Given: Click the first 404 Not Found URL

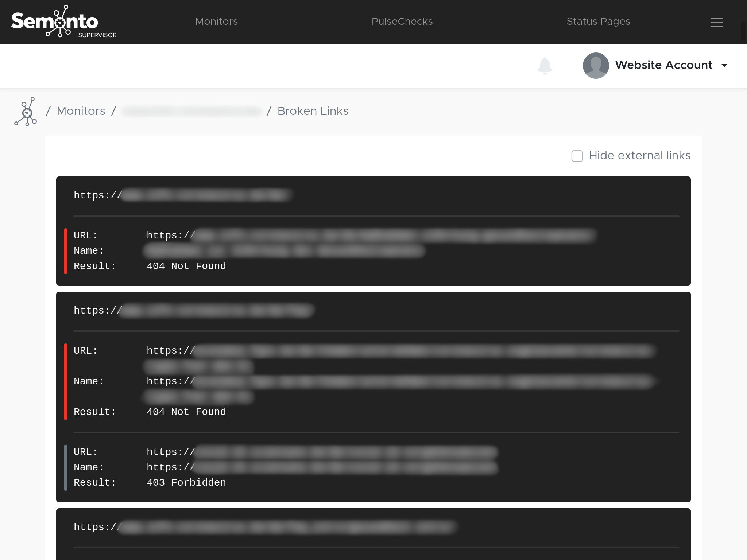Looking at the screenshot, I should coord(370,236).
